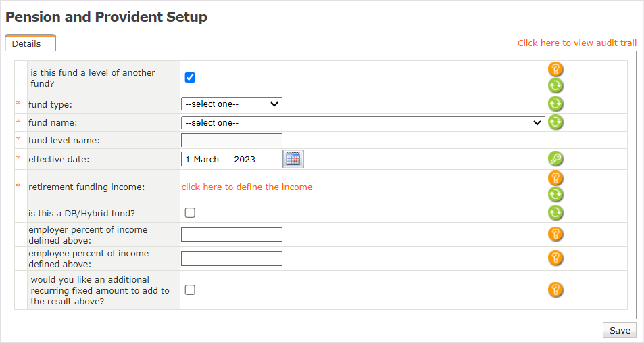
Task: Open help for retirement funding income
Action: (555, 179)
